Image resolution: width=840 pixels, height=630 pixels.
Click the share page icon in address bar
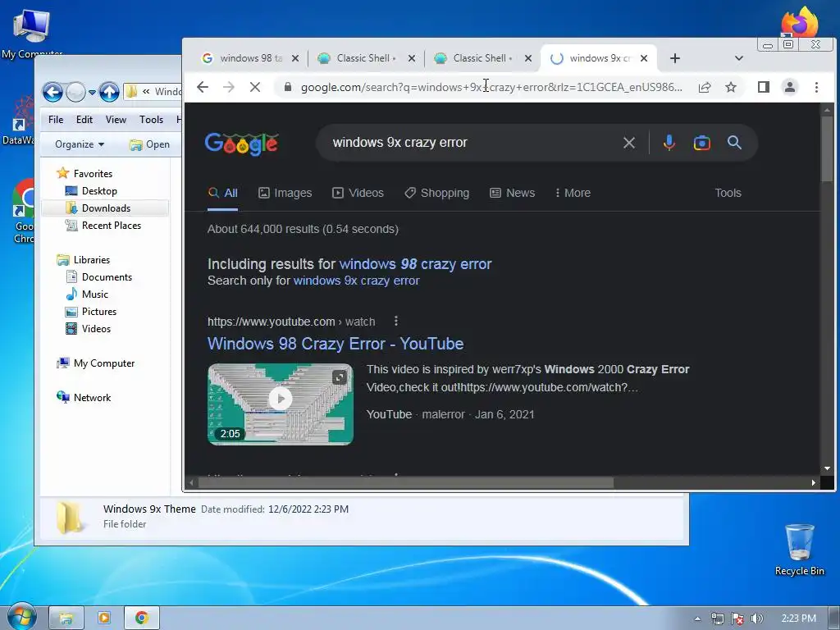(x=705, y=87)
